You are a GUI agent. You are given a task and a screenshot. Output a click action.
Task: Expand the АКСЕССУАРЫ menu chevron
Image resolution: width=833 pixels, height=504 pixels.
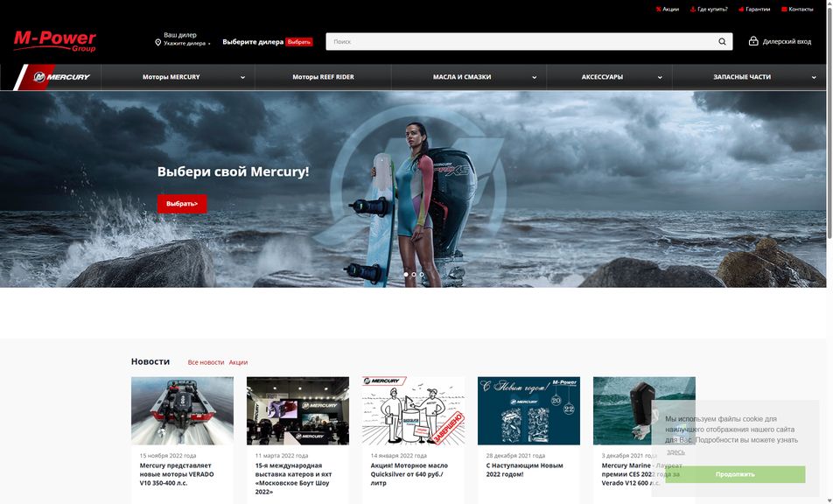660,78
